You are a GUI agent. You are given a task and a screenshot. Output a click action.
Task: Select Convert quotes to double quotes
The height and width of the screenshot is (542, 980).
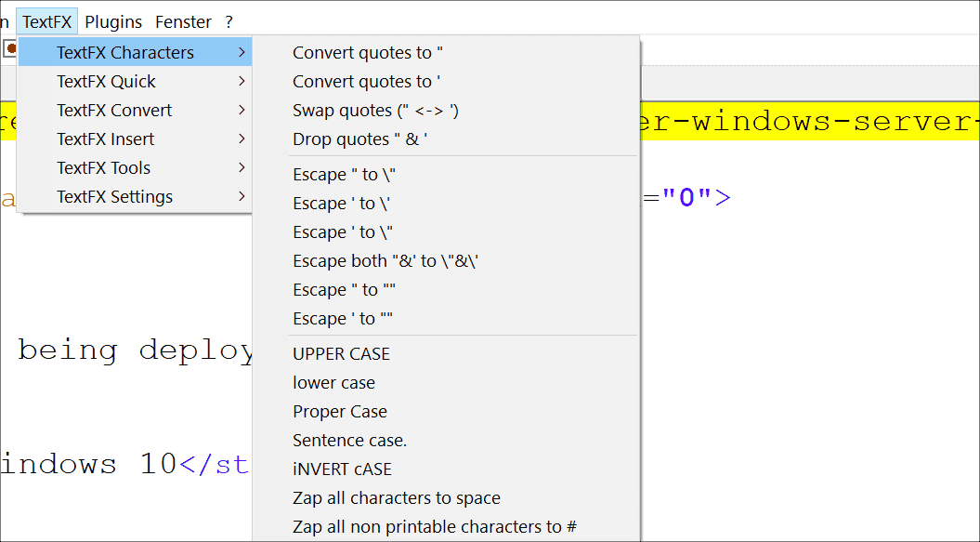368,52
